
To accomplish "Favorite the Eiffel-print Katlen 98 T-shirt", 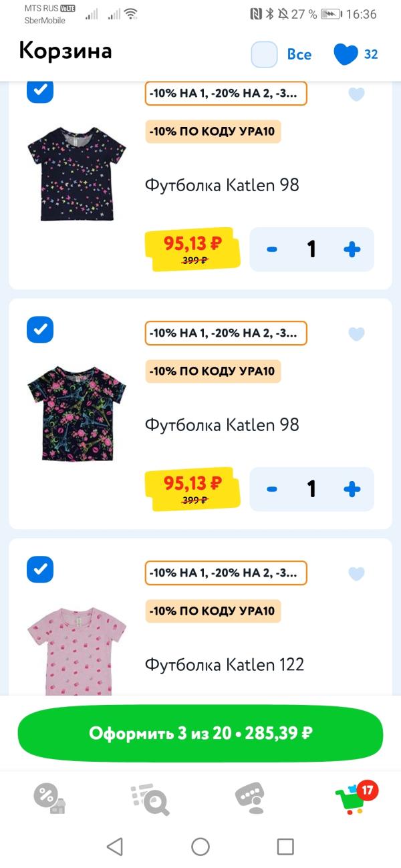I will point(357,333).
